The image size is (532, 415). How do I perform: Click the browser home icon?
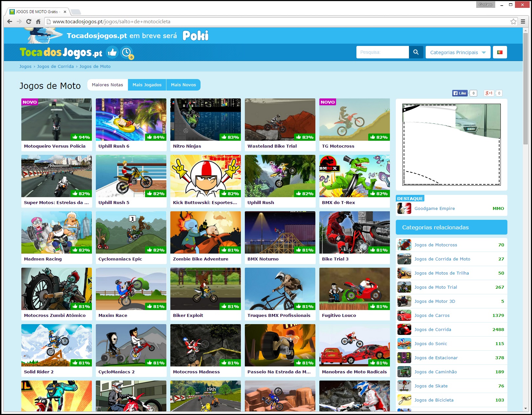click(38, 22)
